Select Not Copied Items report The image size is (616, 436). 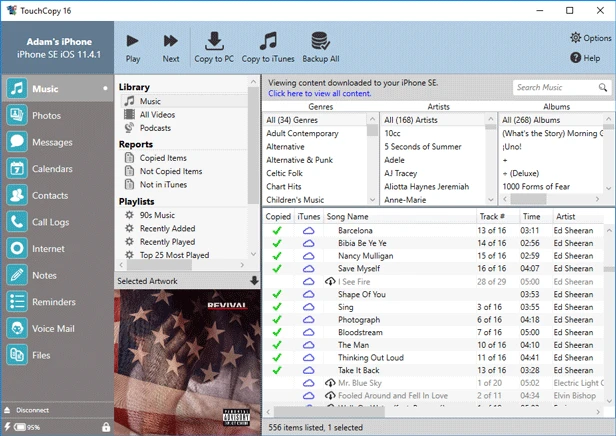click(x=171, y=171)
